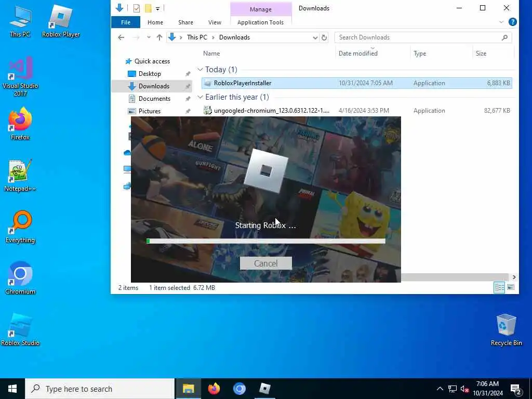Open Chromium from the taskbar
Screen dimensions: 532x399
pos(239,389)
